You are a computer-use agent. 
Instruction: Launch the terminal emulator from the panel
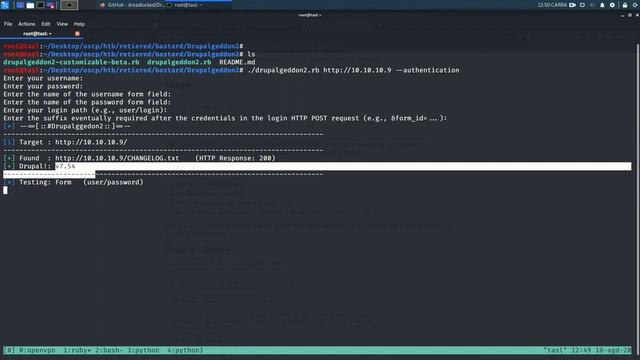click(x=40, y=5)
